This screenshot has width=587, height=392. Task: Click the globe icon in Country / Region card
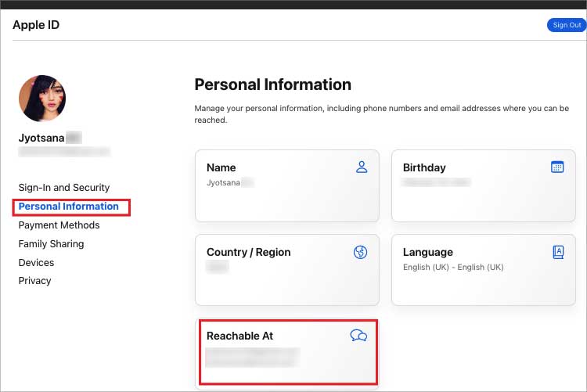(x=361, y=252)
